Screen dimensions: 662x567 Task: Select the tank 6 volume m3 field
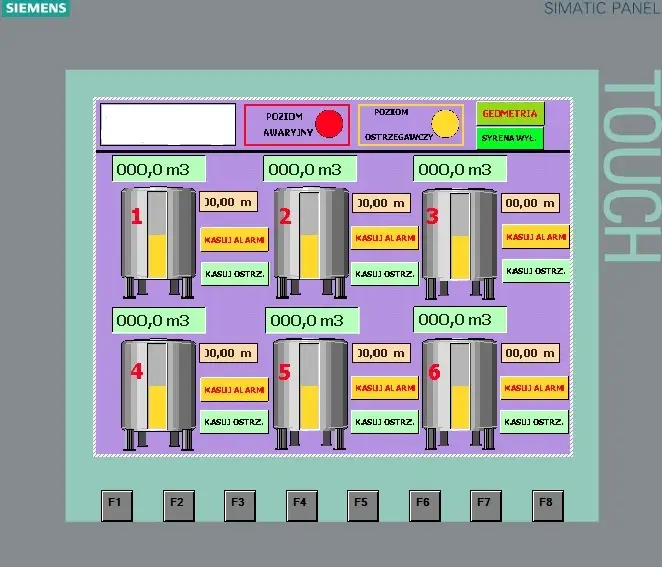(x=460, y=320)
